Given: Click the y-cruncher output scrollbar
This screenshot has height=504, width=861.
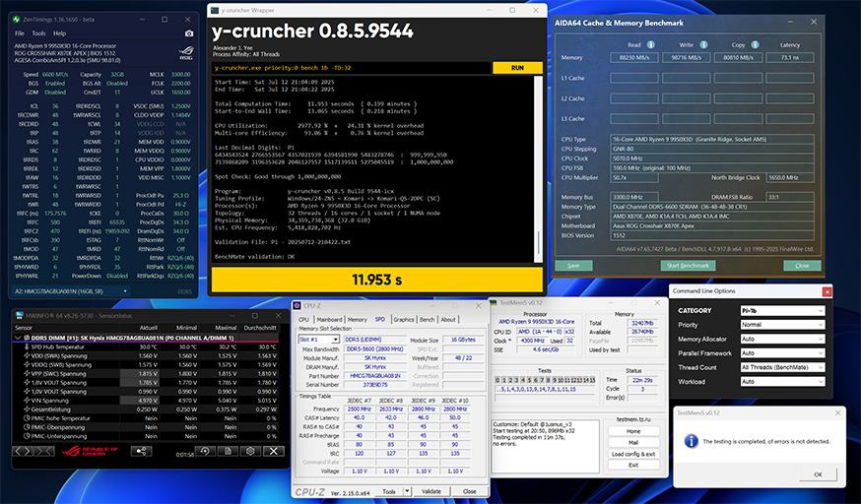Looking at the screenshot, I should pos(538,169).
